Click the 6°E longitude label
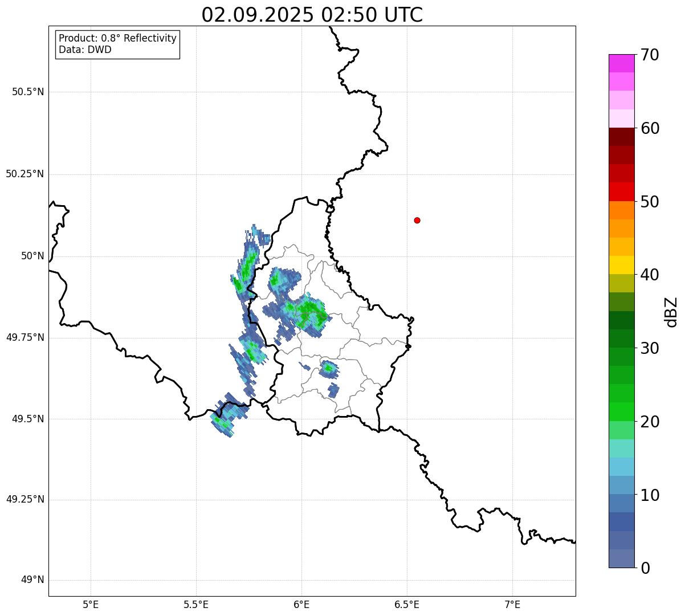The image size is (685, 616). [301, 604]
